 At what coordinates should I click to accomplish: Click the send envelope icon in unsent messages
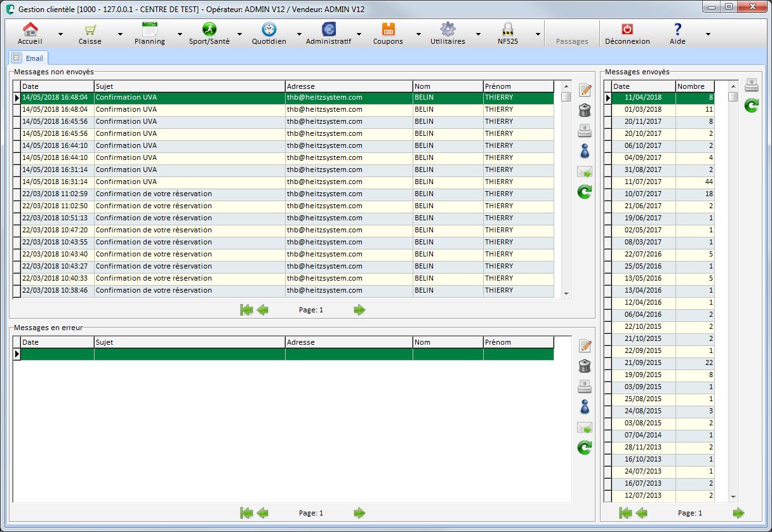[584, 172]
